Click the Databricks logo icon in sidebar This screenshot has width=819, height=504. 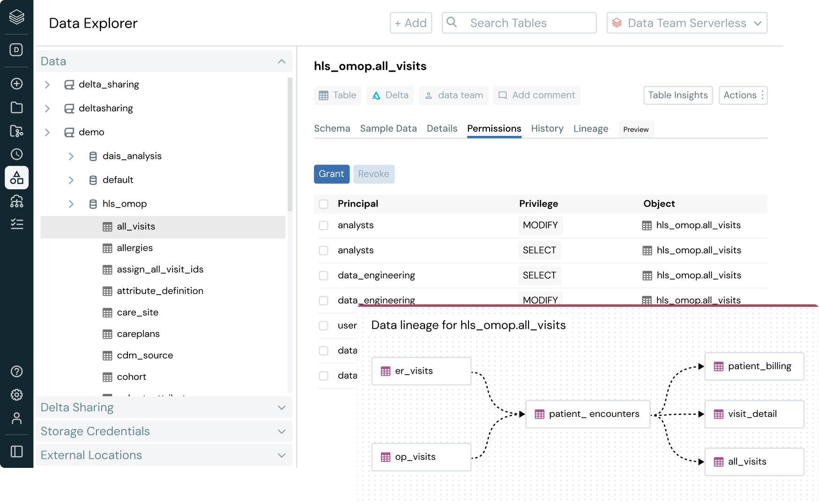[16, 17]
